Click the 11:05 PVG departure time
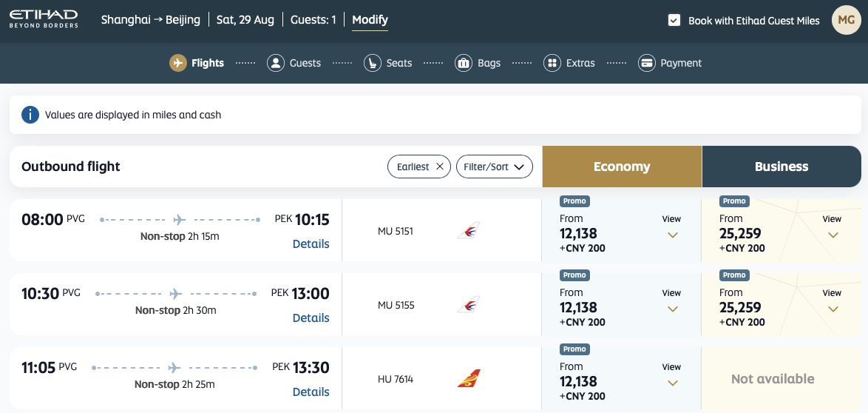Viewport: 868px width, 413px height. tap(50, 368)
